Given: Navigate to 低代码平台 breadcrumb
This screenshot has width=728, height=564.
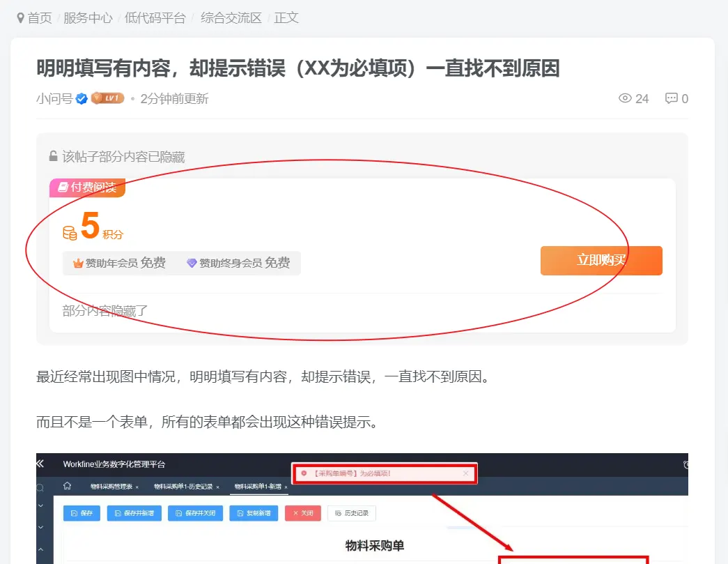Looking at the screenshot, I should pyautogui.click(x=155, y=18).
